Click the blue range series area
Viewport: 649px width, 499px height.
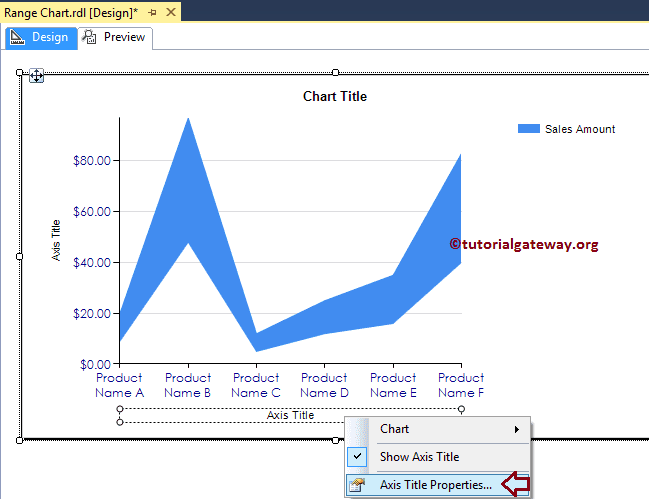[188, 186]
